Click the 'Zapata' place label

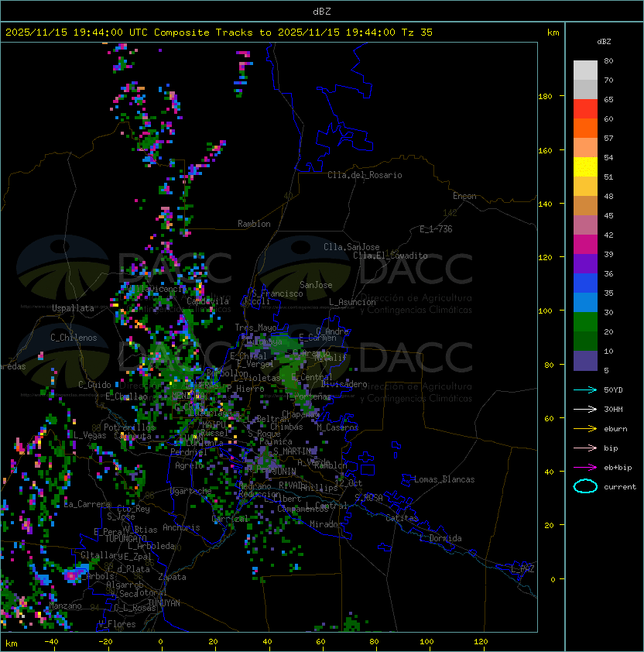[172, 577]
